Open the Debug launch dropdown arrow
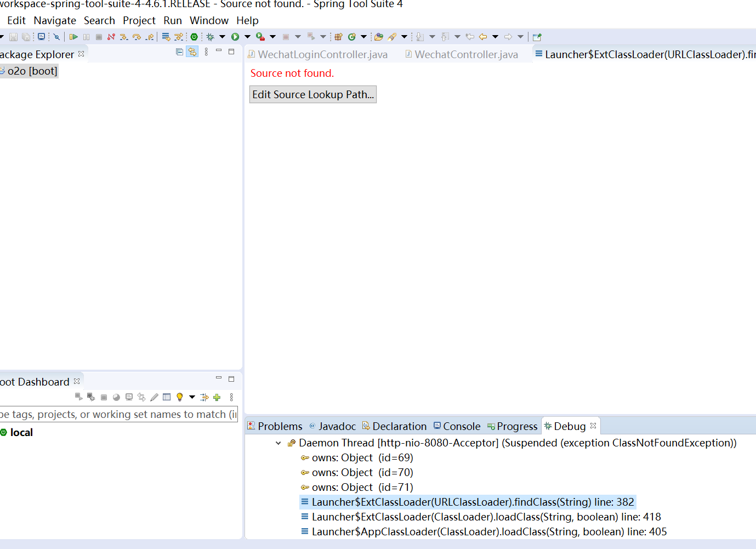The image size is (756, 549). pos(222,37)
